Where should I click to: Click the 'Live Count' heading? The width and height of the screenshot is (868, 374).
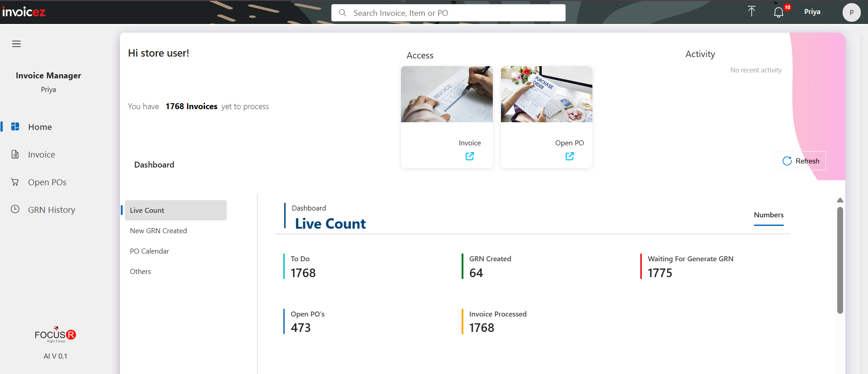[330, 224]
